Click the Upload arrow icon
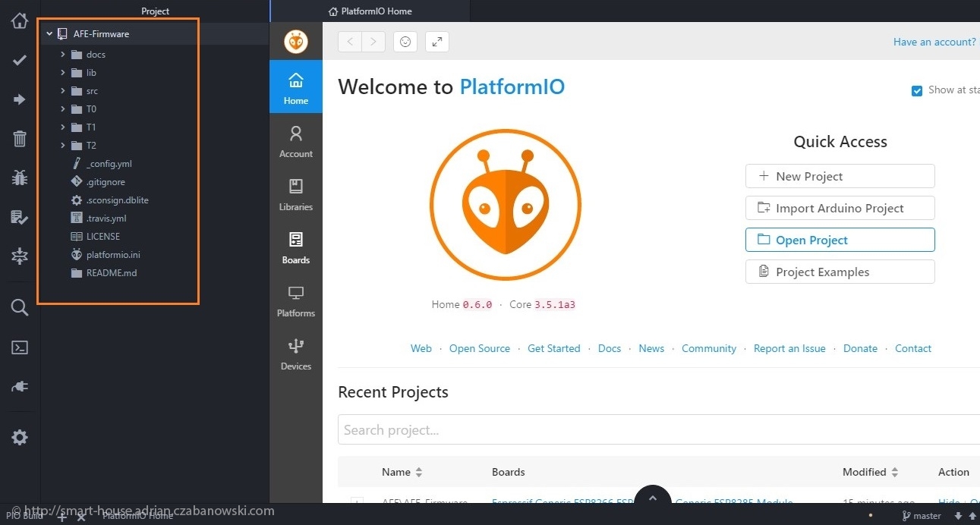Image resolution: width=980 pixels, height=525 pixels. pos(20,99)
